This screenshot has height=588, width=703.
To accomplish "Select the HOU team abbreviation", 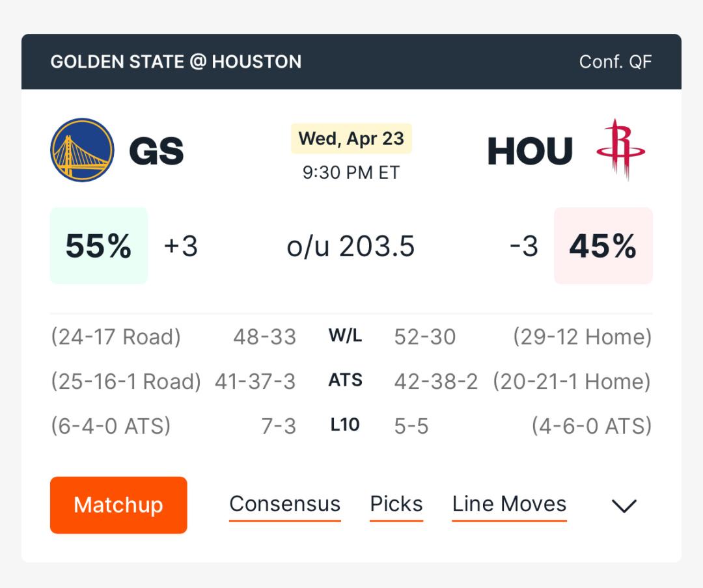I will (x=530, y=151).
